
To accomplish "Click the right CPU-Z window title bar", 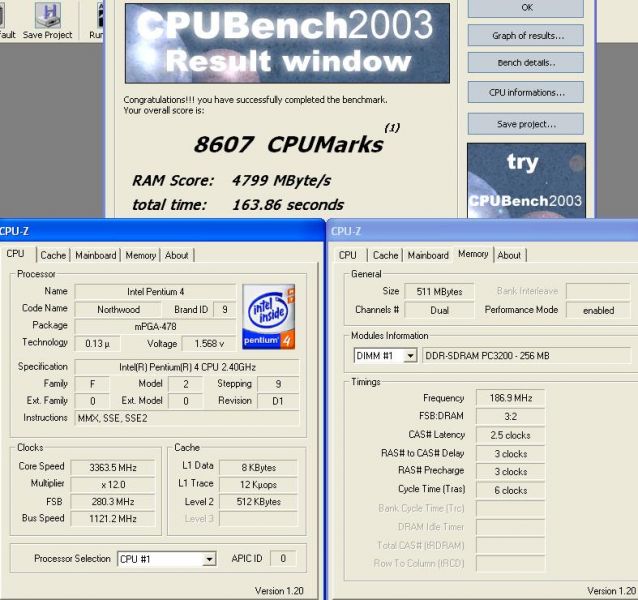I will click(483, 231).
